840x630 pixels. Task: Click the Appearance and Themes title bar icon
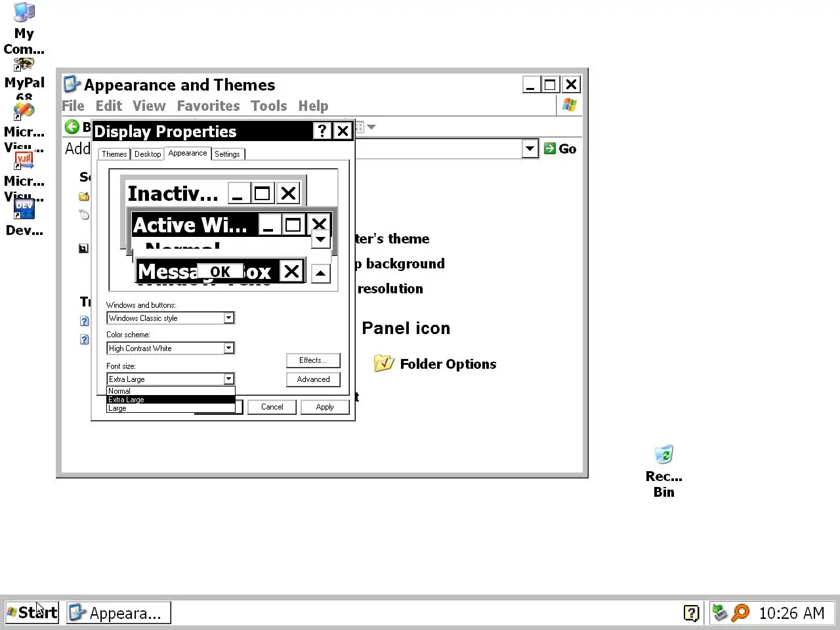[x=72, y=85]
